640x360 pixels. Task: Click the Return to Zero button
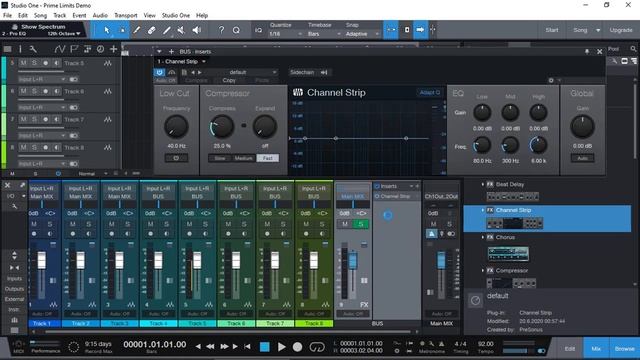tap(247, 347)
